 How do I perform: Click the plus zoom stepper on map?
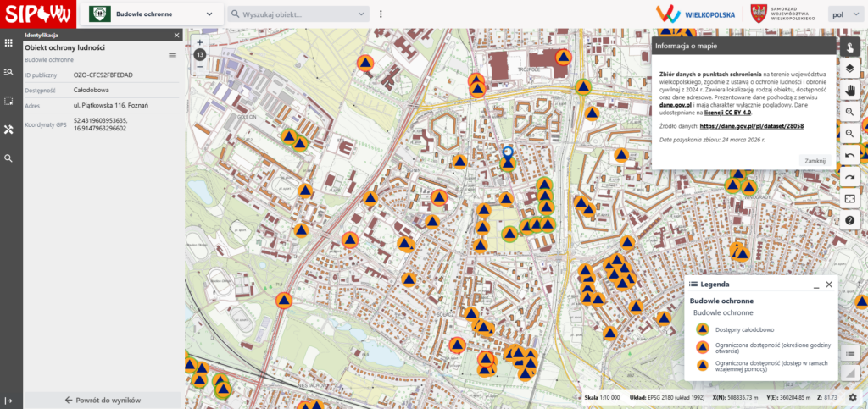(199, 41)
